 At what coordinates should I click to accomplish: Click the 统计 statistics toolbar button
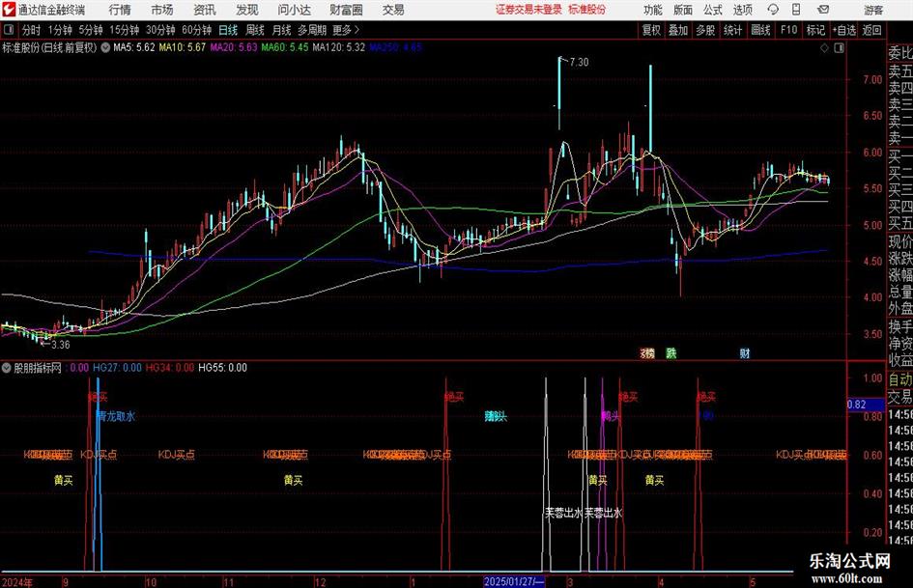[733, 30]
